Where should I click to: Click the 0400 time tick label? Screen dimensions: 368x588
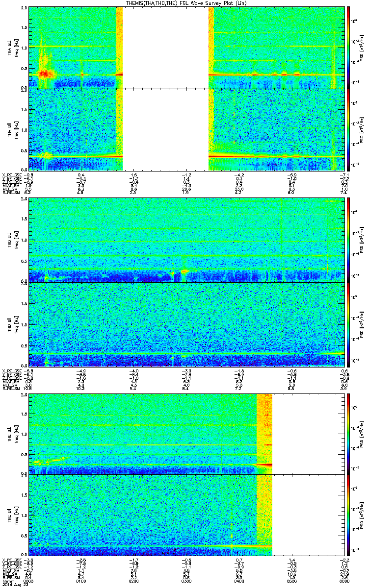[239, 582]
